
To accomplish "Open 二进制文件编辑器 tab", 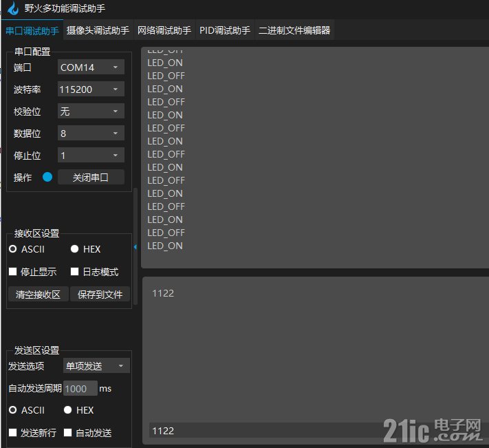I will coord(294,30).
